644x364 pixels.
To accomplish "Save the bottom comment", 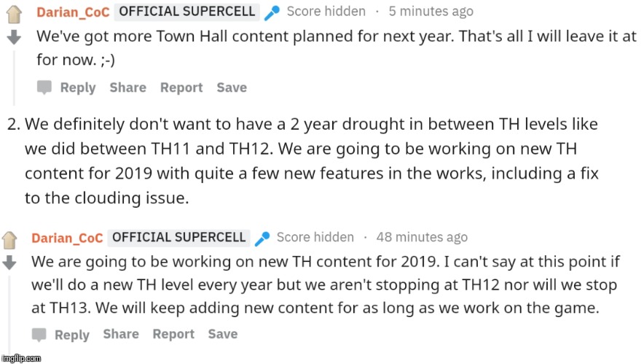I will [223, 333].
